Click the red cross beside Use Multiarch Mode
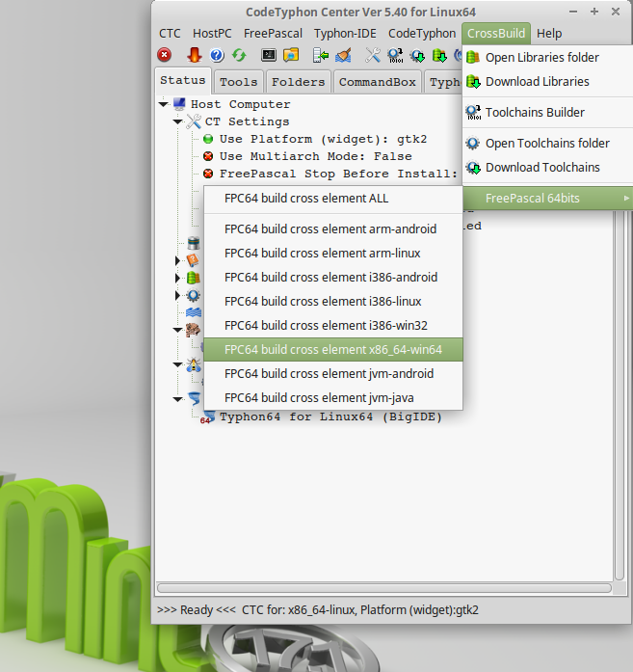633x672 pixels. coord(208,156)
